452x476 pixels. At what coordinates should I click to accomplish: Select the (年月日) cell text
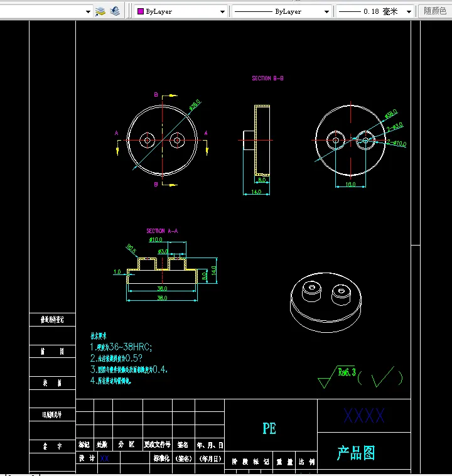tap(210, 458)
